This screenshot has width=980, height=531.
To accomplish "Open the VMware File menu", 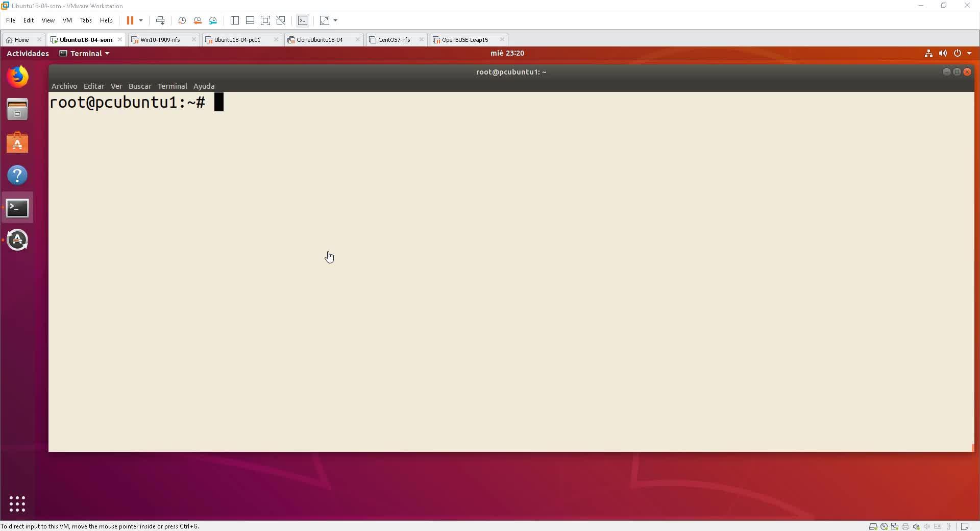I will (x=10, y=20).
